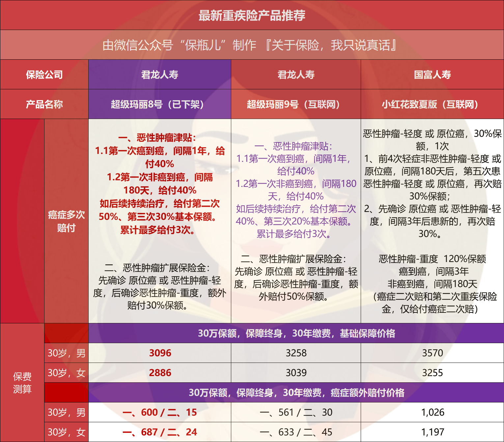This screenshot has width=504, height=442.
Task: Click 30岁，女 label beside 一、687
Action: (67, 432)
